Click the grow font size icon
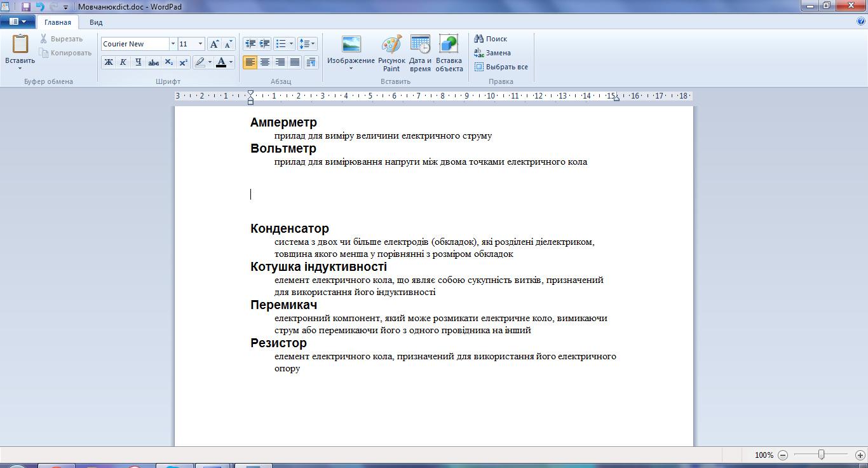The width and height of the screenshot is (868, 468). tap(215, 44)
